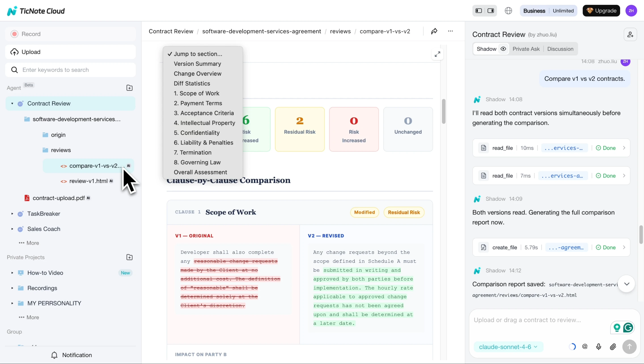Collapse the Contract Review agent tree
The width and height of the screenshot is (644, 364).
click(x=12, y=103)
